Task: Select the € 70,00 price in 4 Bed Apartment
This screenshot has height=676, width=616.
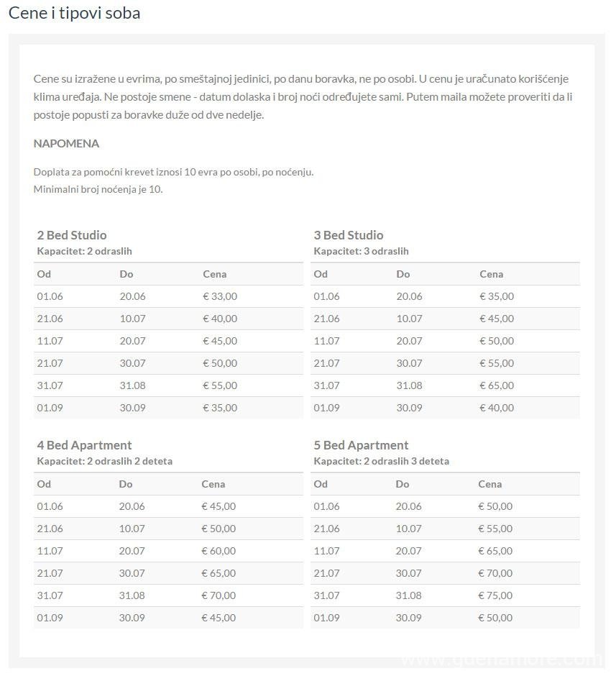Action: pyautogui.click(x=219, y=595)
